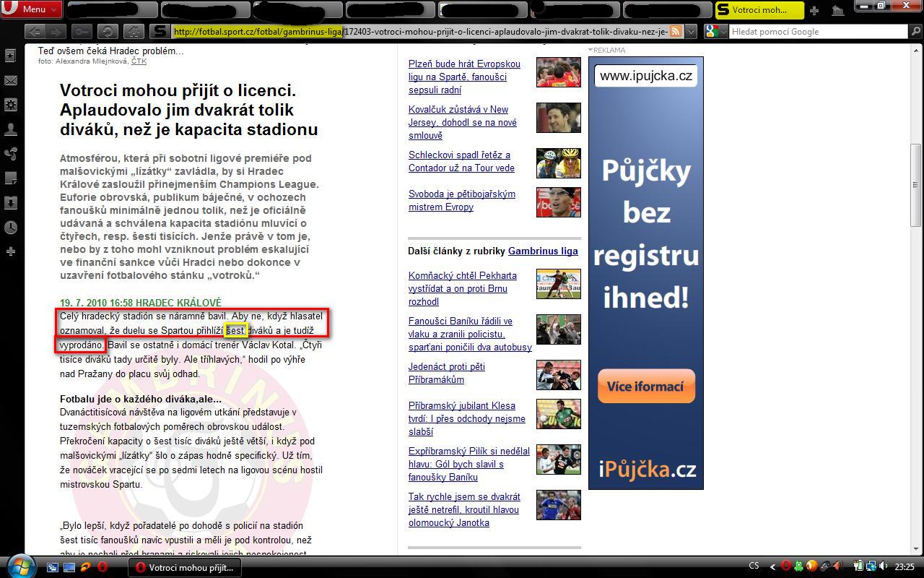Open the Downloads panel in sidebar
924x578 pixels.
point(11,203)
